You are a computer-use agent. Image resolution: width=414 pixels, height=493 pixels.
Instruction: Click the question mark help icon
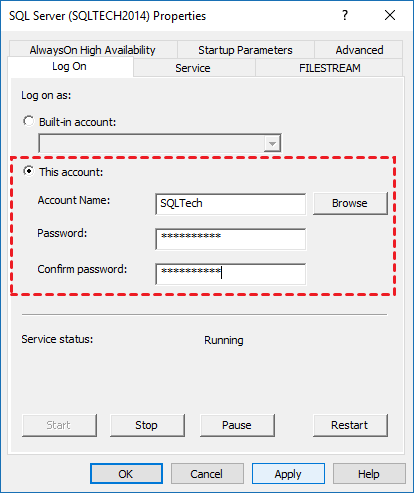tap(345, 15)
